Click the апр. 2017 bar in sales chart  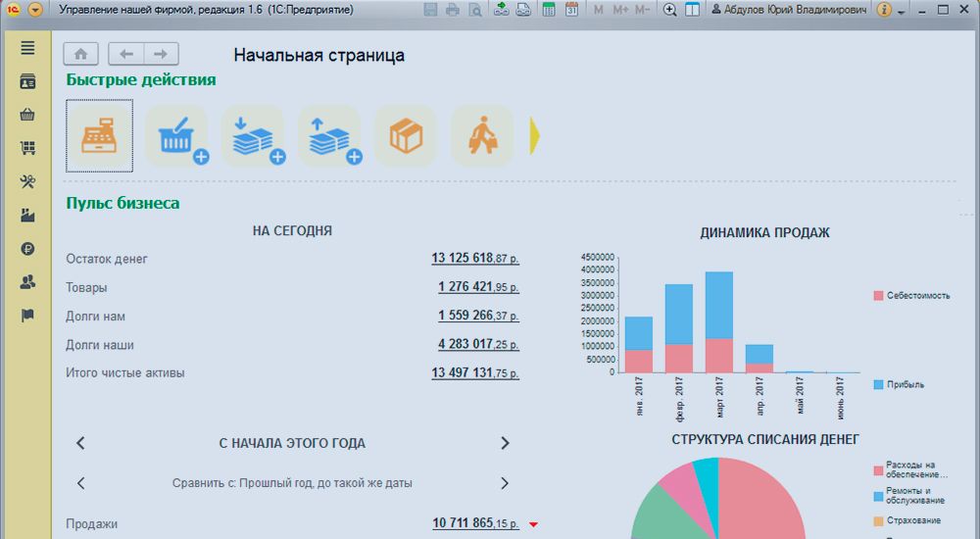[759, 359]
